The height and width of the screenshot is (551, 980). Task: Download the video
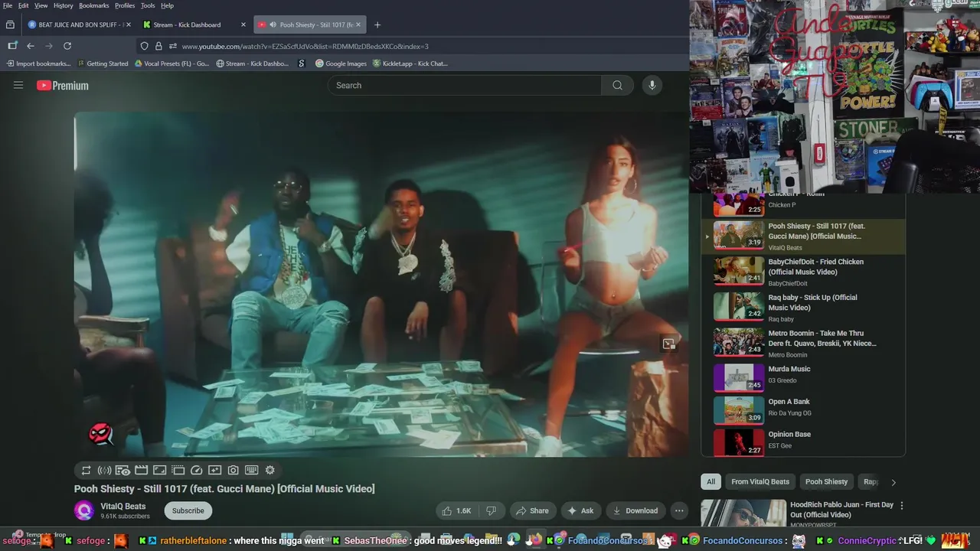pos(635,510)
